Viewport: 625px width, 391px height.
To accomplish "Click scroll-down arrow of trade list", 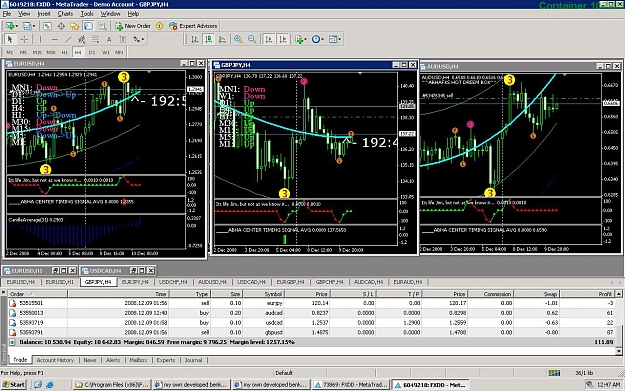I will [618, 351].
